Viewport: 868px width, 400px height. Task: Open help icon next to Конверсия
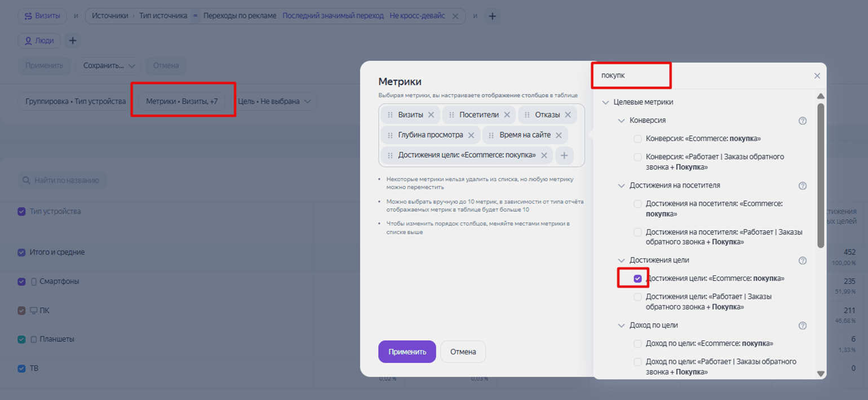(803, 121)
